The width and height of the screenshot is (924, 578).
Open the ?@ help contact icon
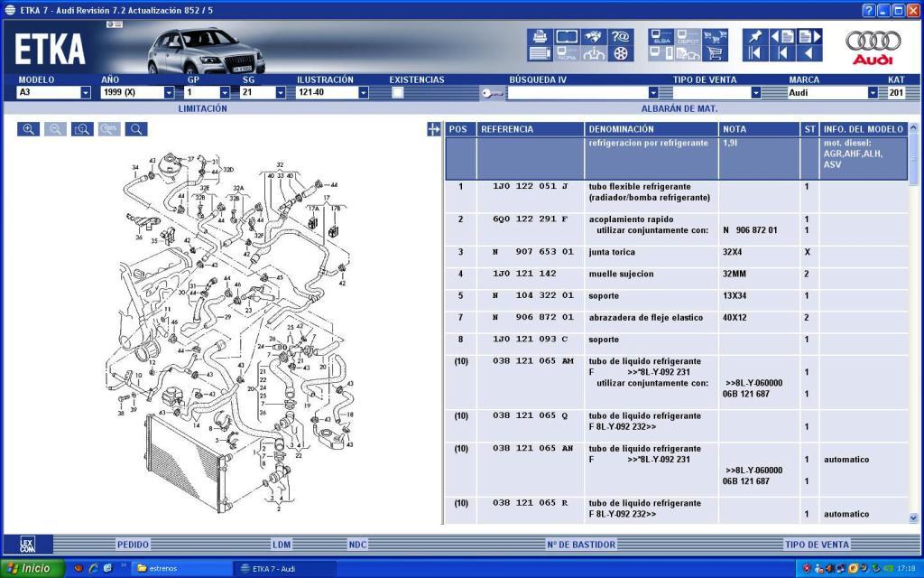pyautogui.click(x=620, y=36)
